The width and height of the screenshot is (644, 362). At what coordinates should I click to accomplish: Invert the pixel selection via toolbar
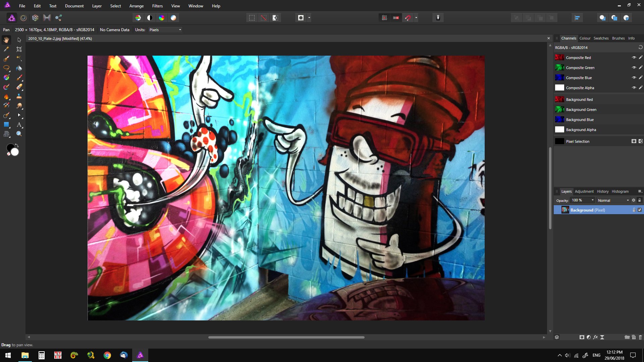click(x=275, y=18)
